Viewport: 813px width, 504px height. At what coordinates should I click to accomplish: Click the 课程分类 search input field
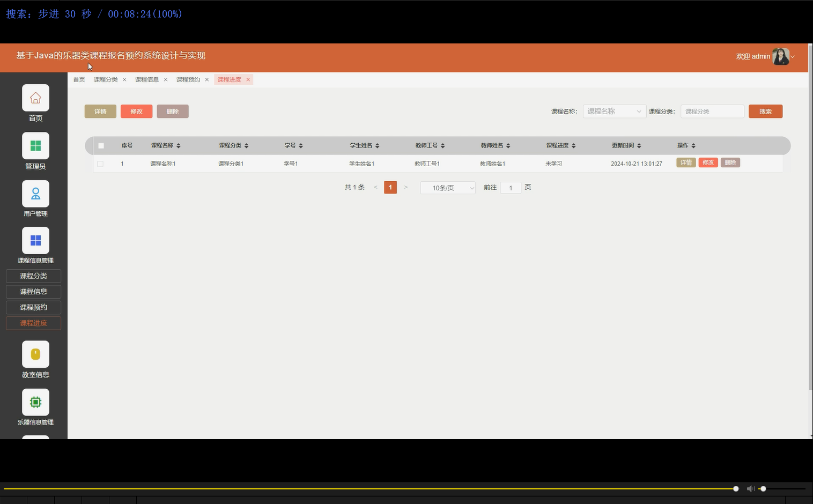point(712,111)
